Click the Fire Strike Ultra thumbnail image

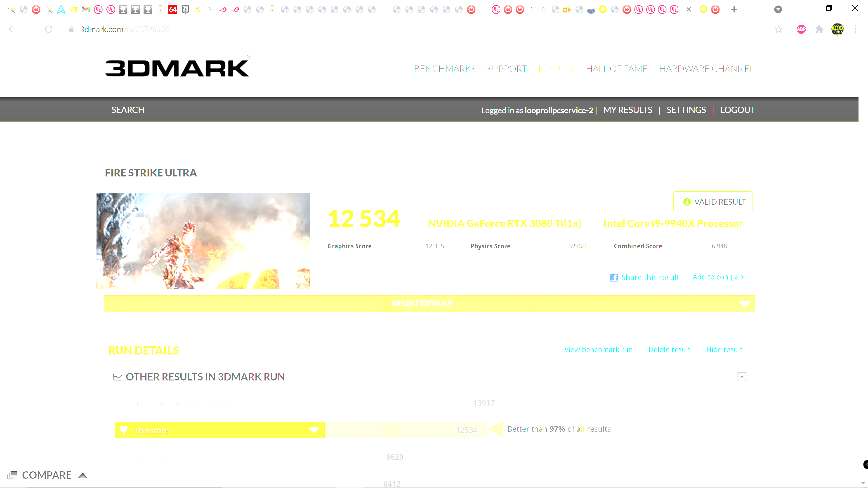[203, 241]
